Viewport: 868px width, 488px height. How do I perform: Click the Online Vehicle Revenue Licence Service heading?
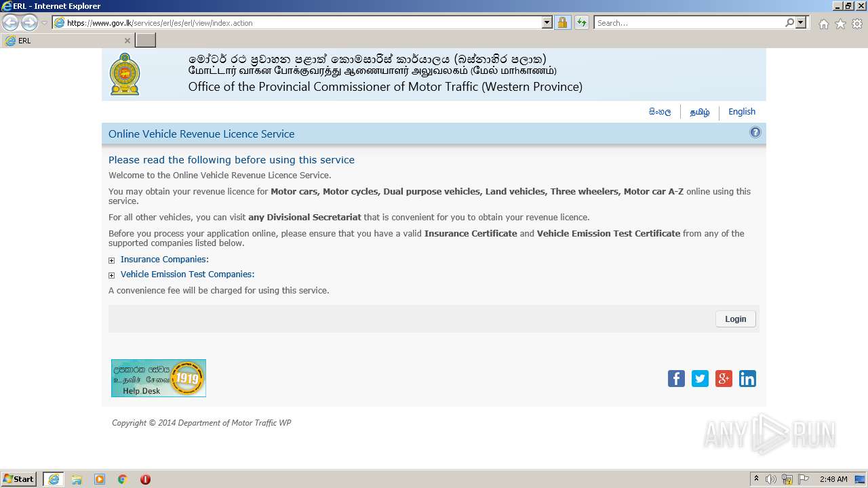click(201, 134)
